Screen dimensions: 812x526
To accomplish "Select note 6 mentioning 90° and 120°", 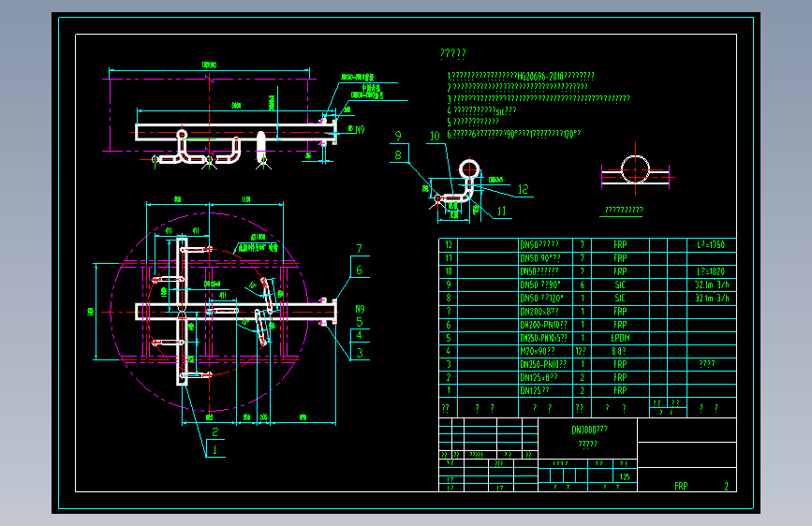I will (x=514, y=134).
